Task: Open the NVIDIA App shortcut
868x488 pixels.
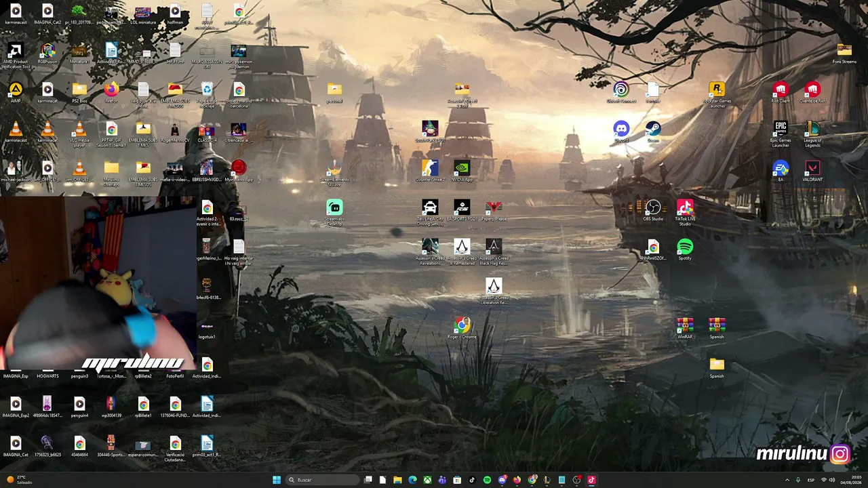Action: pos(462,170)
